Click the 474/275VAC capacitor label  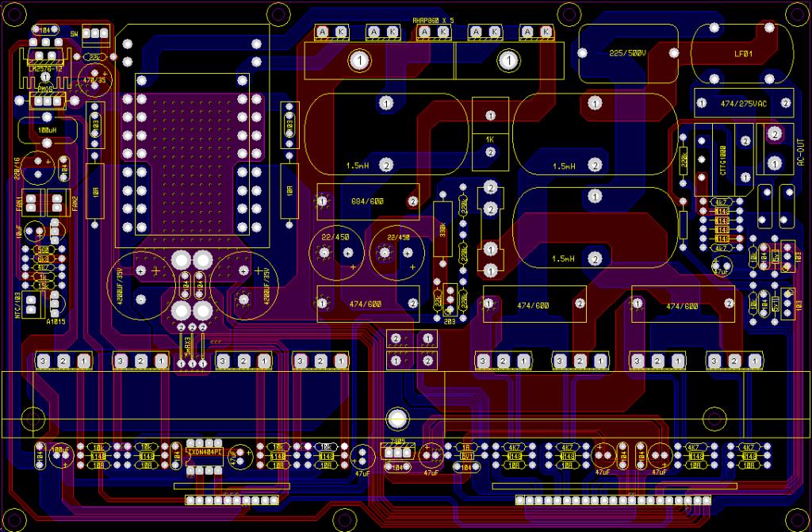point(743,104)
